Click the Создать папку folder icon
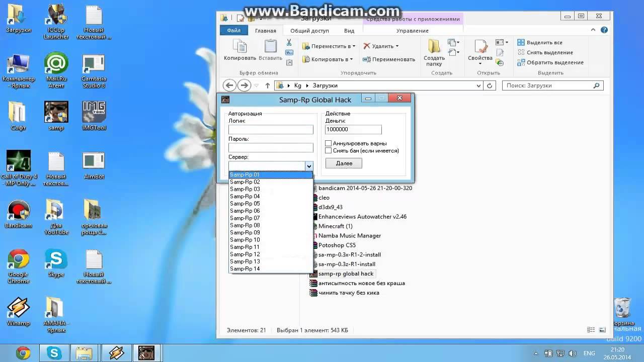Image resolution: width=644 pixels, height=362 pixels. pyautogui.click(x=435, y=46)
